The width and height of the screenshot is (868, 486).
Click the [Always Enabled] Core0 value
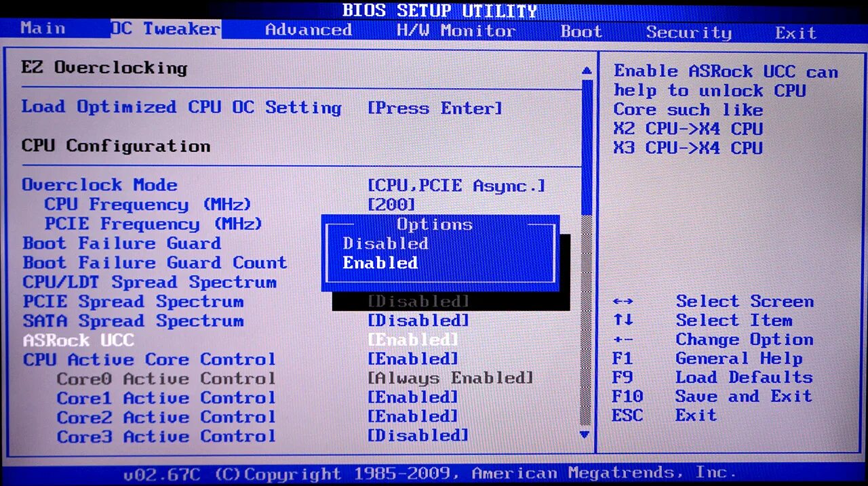(x=450, y=378)
